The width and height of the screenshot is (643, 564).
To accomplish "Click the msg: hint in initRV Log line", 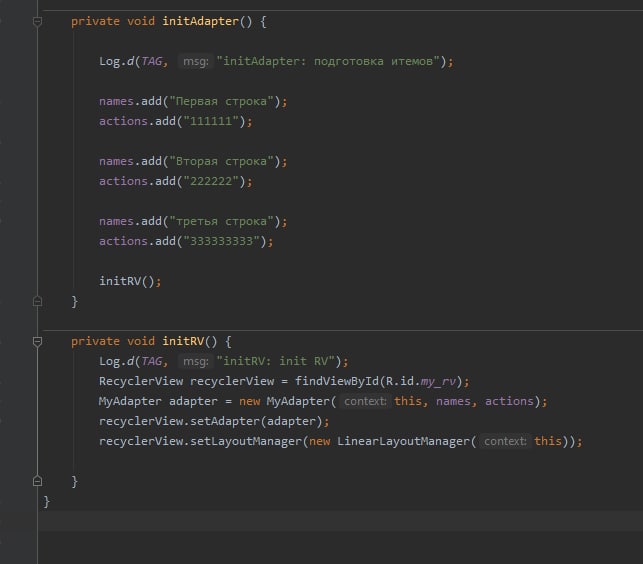I will [196, 361].
